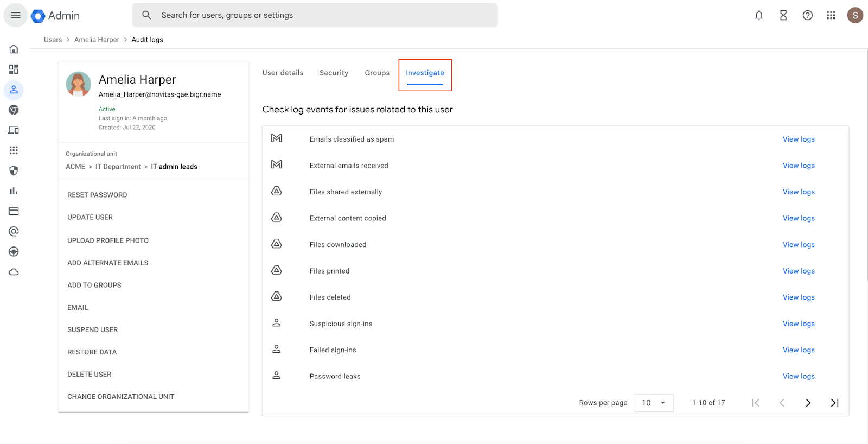
Task: Open the main hamburger menu
Action: [15, 15]
